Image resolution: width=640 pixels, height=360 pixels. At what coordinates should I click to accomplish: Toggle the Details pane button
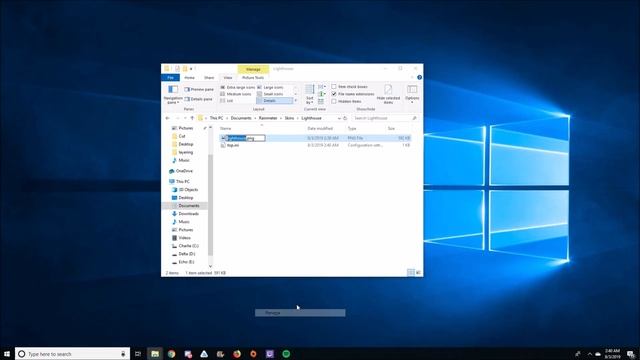198,99
